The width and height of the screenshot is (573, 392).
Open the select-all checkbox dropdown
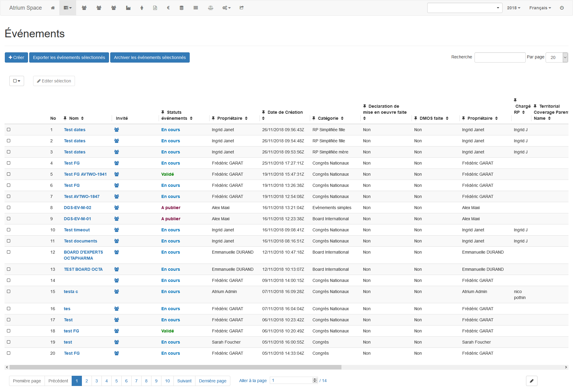coord(17,81)
